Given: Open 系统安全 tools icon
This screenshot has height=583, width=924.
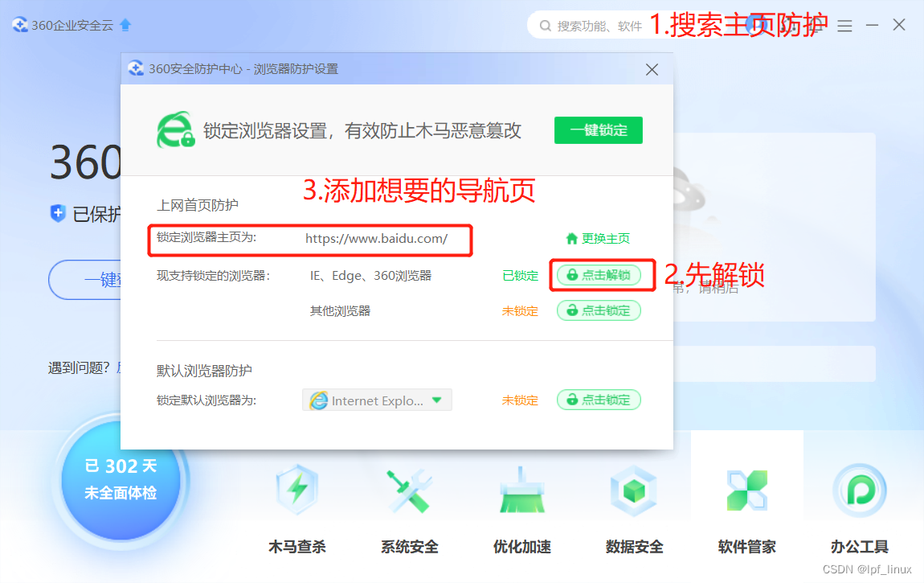Looking at the screenshot, I should 410,491.
